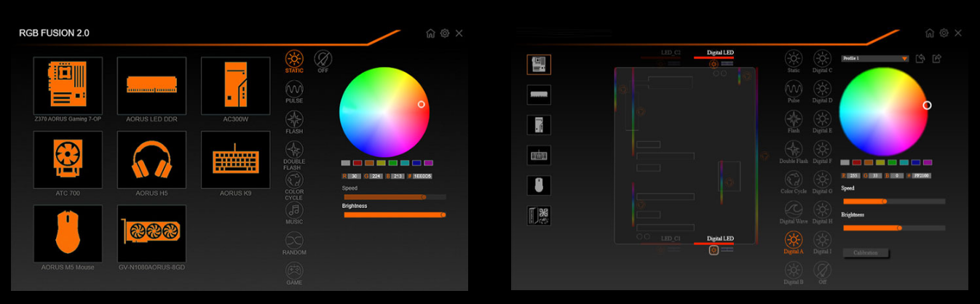The width and height of the screenshot is (980, 304).
Task: Turn lighting Off in right window
Action: [822, 273]
